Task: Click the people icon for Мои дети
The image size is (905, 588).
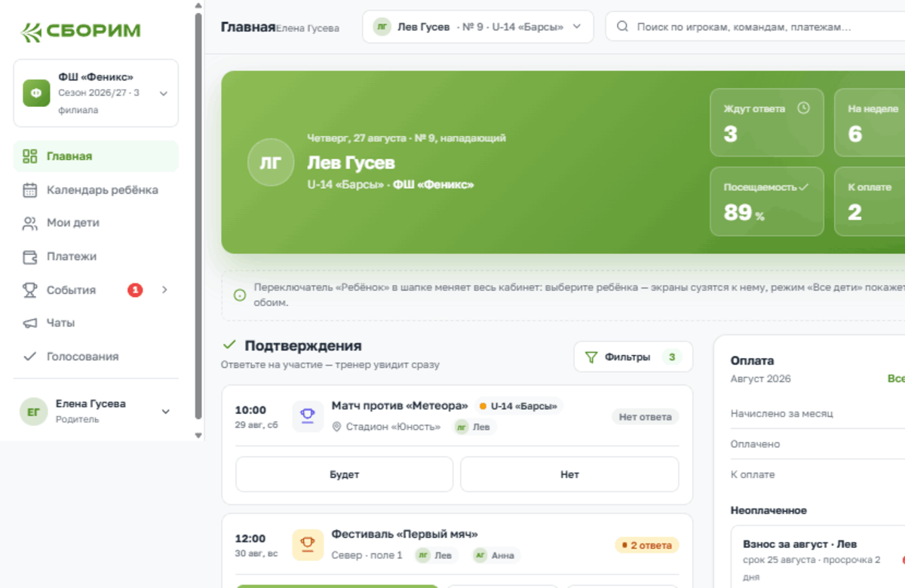Action: click(x=29, y=223)
